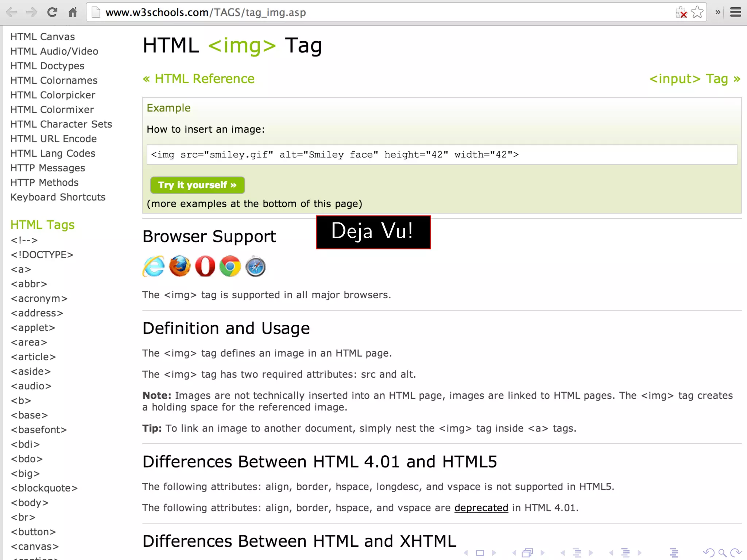Click the Firefox browser icon
Image resolution: width=747 pixels, height=560 pixels.
click(x=179, y=266)
